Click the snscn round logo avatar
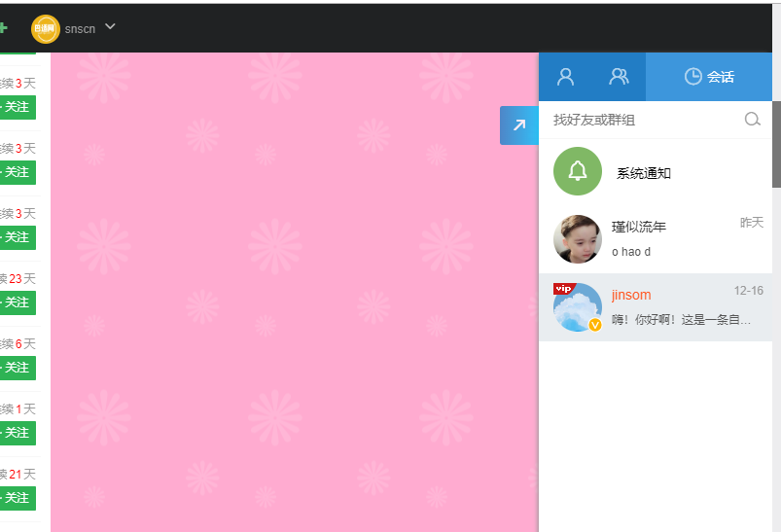Viewport: 781px width, 532px height. pos(45,28)
